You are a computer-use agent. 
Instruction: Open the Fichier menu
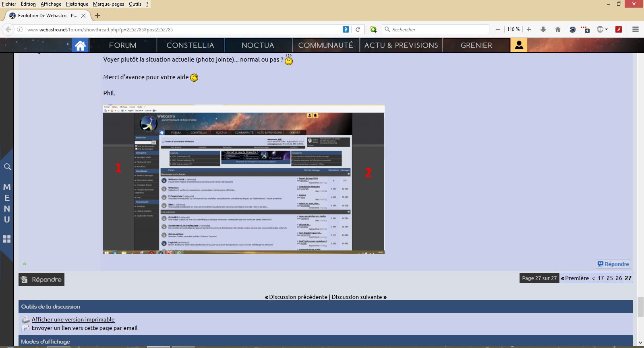tap(9, 4)
